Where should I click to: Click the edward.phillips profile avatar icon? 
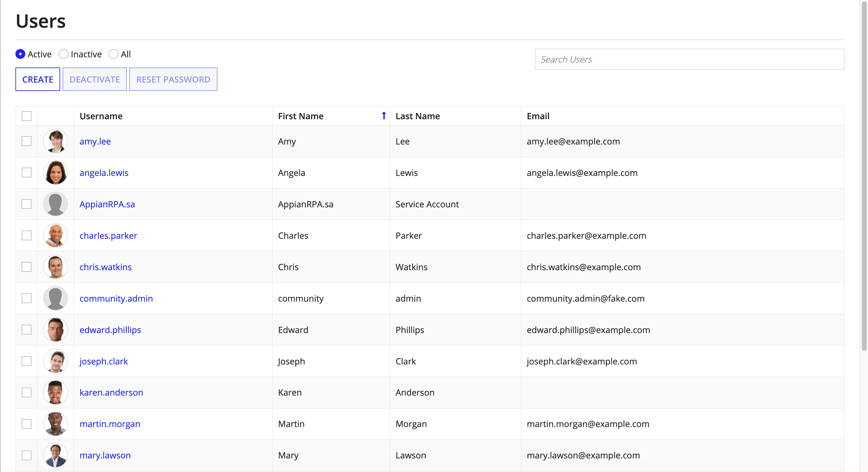tap(56, 330)
